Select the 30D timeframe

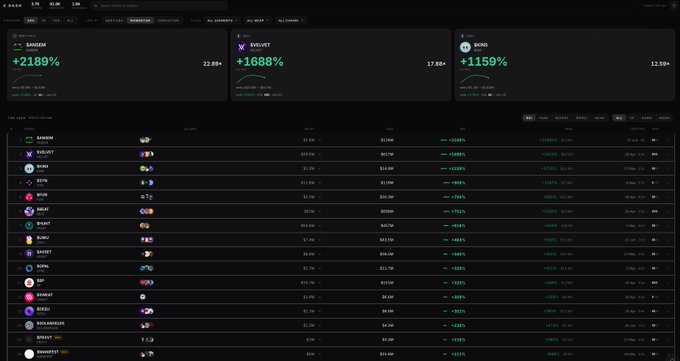56,20
